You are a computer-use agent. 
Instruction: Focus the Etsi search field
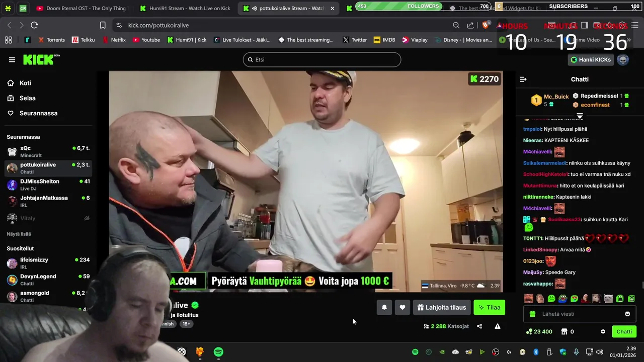[x=322, y=59]
